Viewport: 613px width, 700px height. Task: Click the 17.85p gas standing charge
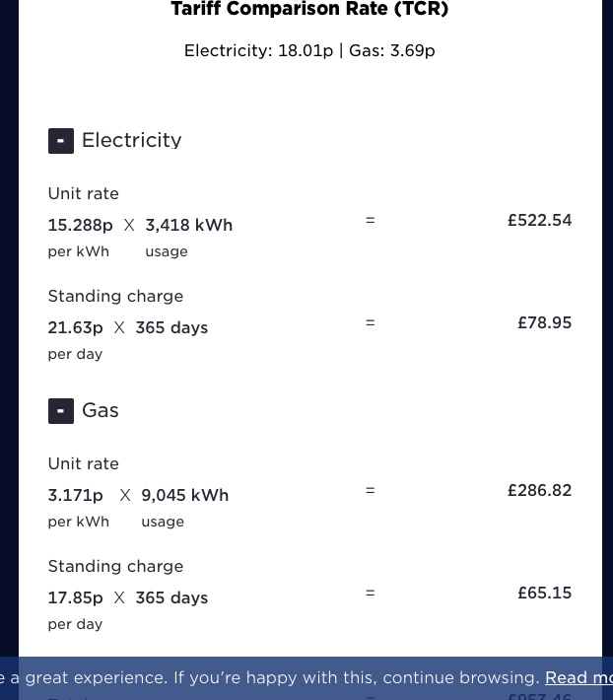[75, 598]
